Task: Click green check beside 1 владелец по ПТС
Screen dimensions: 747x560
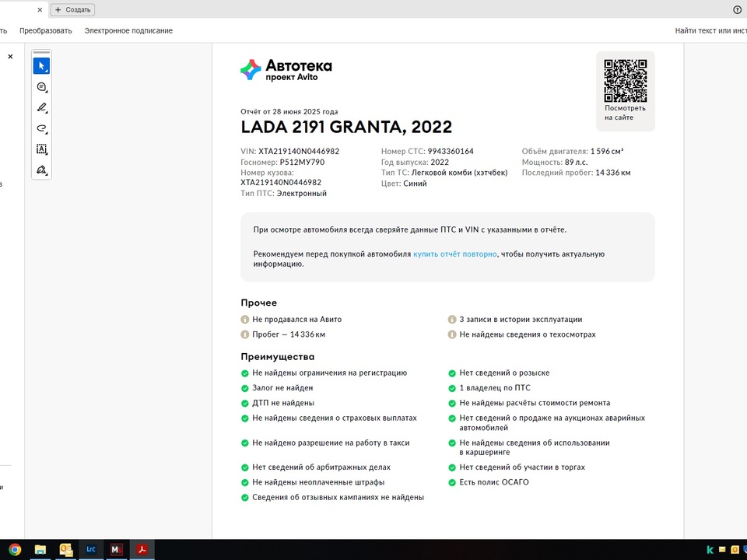Action: tap(452, 388)
